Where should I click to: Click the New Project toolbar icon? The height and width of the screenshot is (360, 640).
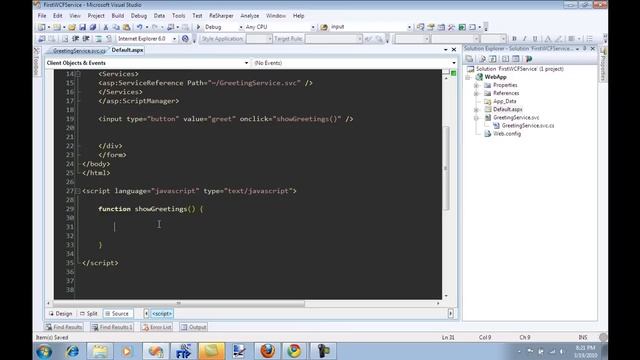pyautogui.click(x=42, y=27)
